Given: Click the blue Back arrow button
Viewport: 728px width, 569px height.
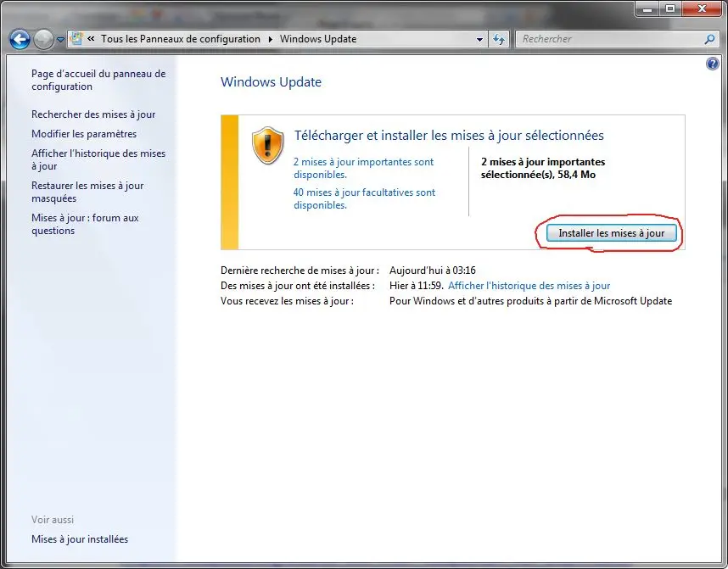Looking at the screenshot, I should click(x=20, y=40).
